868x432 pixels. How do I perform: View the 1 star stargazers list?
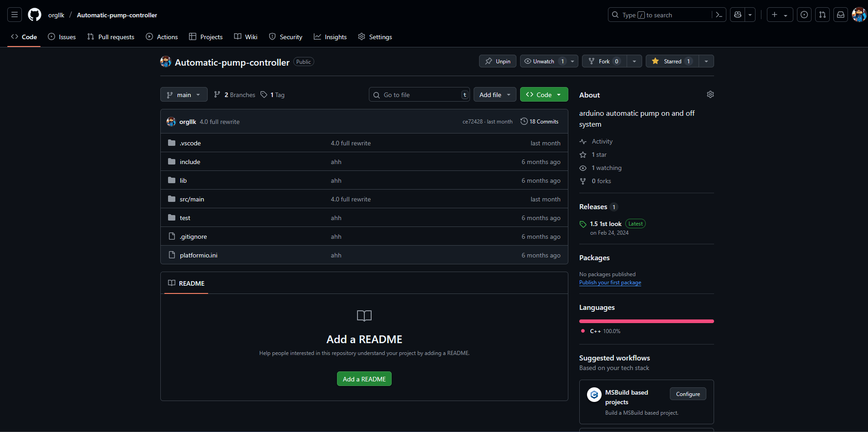(593, 154)
